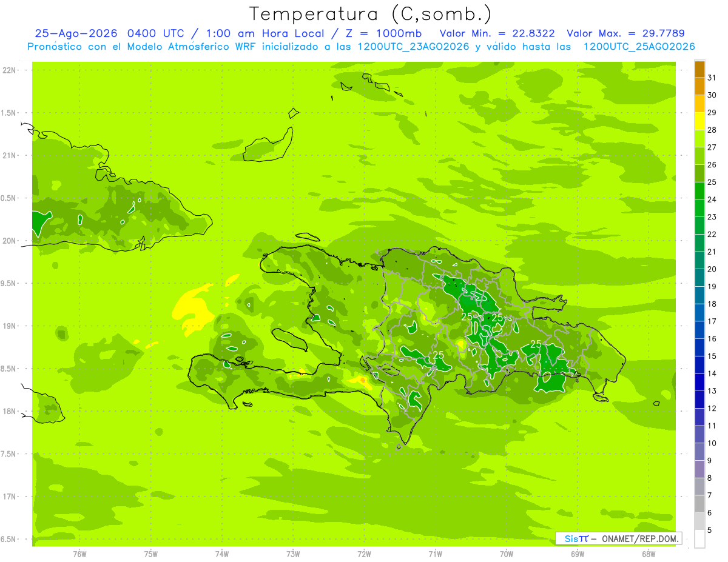
Task: Click the '76W' longitude label
Action: point(79,554)
